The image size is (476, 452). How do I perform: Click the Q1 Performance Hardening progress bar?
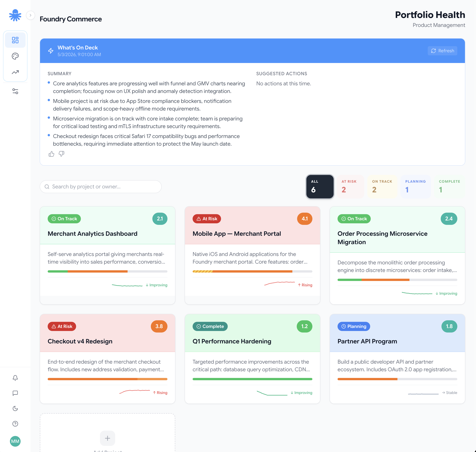coord(252,379)
